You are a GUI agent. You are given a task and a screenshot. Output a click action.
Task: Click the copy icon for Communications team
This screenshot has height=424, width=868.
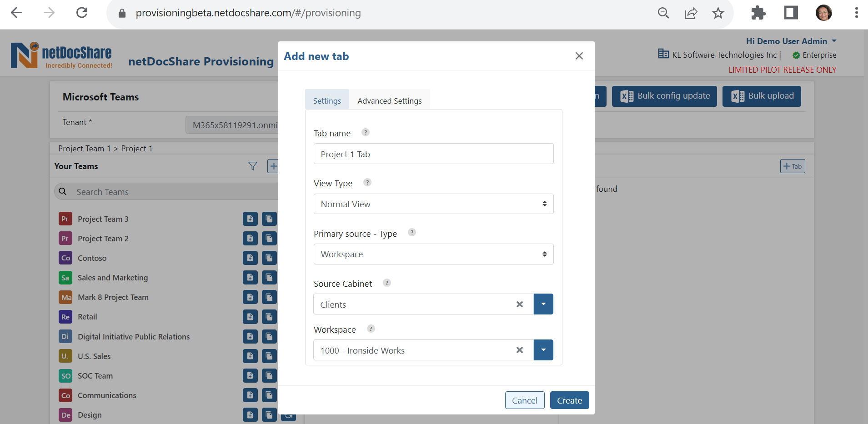coord(269,395)
